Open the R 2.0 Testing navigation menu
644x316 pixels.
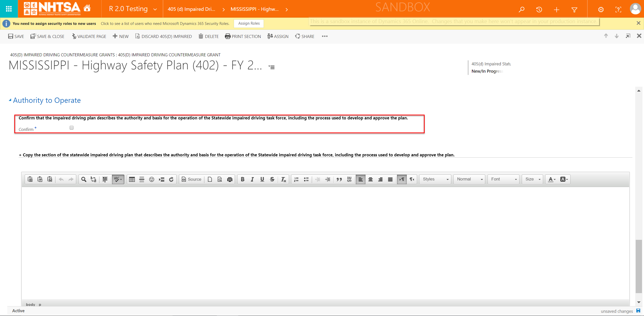(133, 9)
